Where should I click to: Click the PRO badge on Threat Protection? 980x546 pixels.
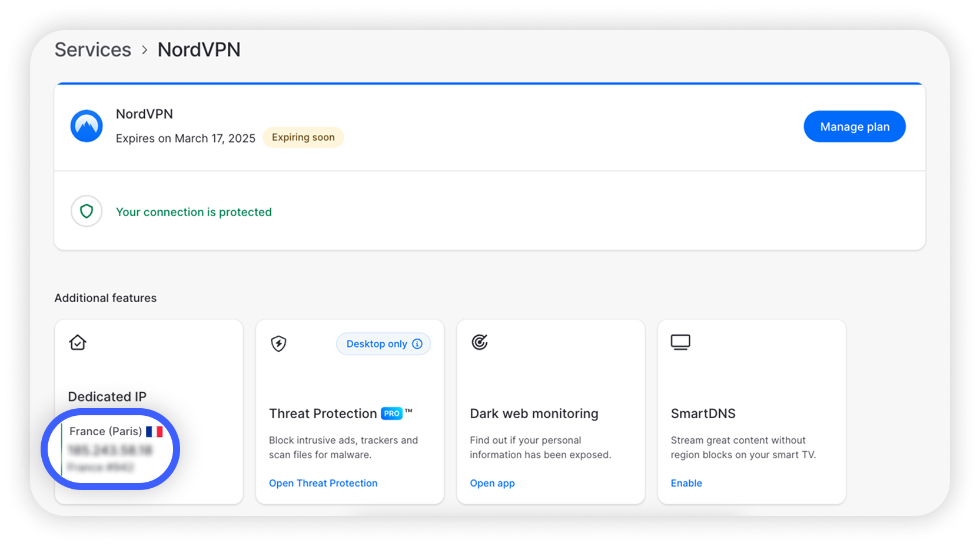390,413
